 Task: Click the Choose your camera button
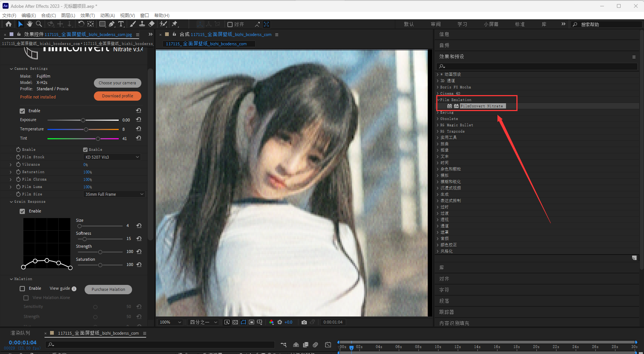tap(118, 83)
